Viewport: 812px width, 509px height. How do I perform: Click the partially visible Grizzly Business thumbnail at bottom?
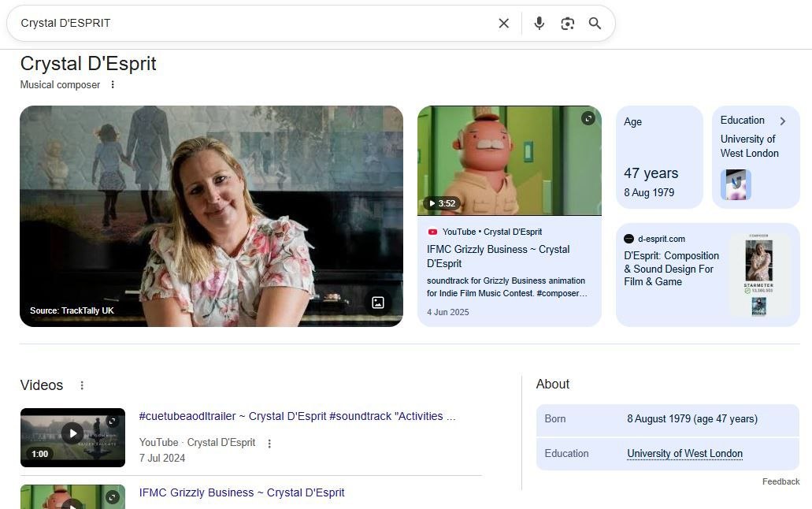click(72, 496)
